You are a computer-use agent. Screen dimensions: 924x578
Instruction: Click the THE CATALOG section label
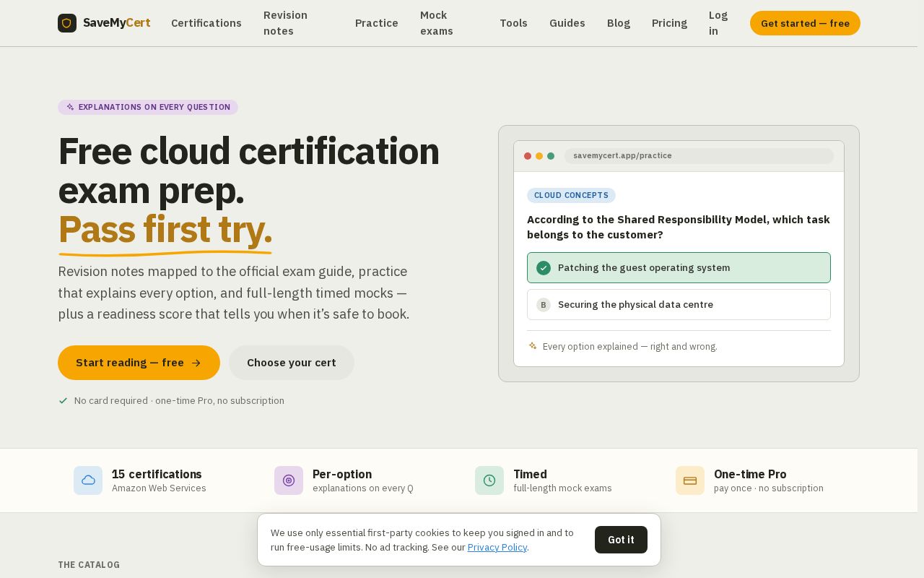point(89,565)
